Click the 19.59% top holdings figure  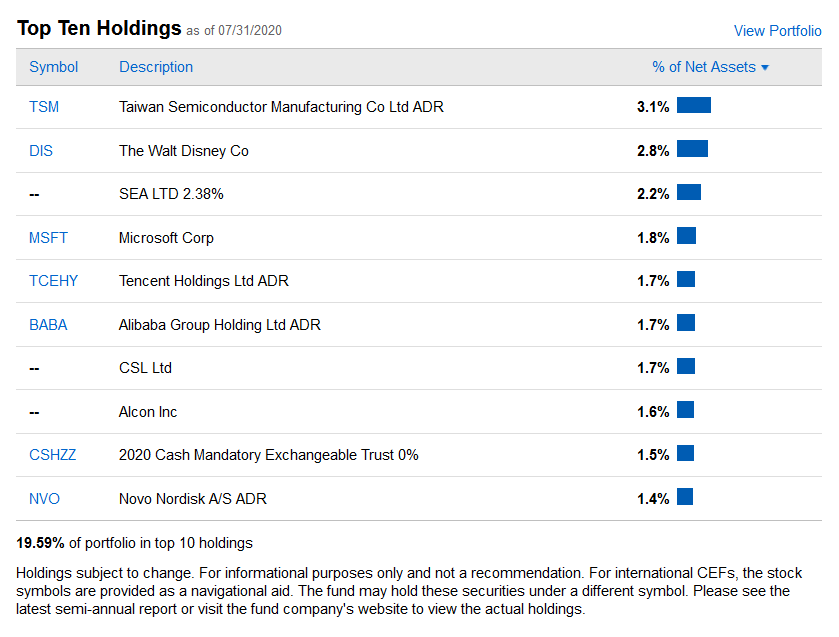40,543
